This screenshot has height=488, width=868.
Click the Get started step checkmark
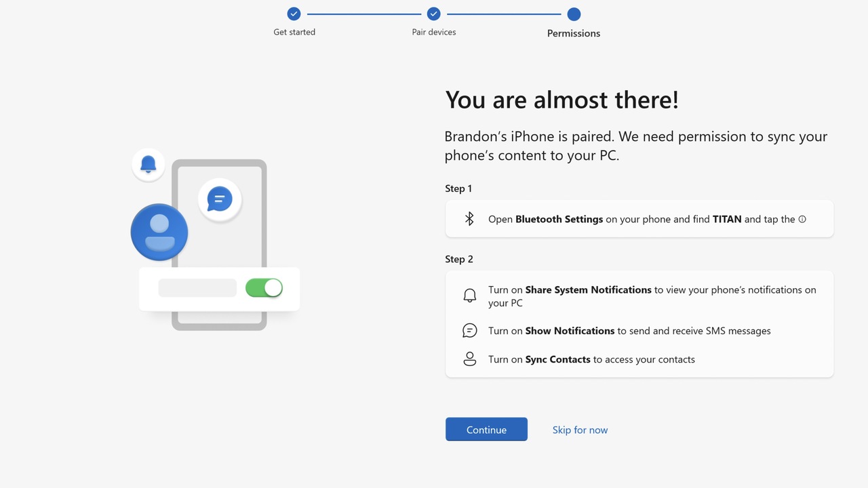(294, 14)
